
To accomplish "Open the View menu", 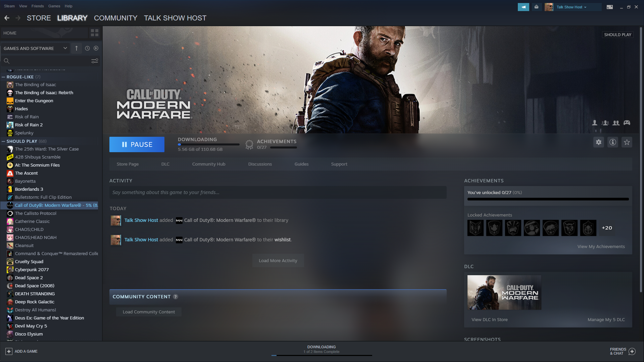I will [x=23, y=6].
